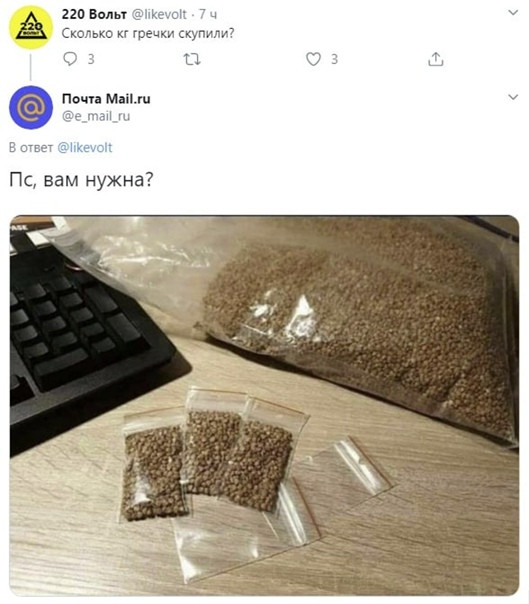Click the reply count 3
The width and height of the screenshot is (529, 604).
pos(91,59)
